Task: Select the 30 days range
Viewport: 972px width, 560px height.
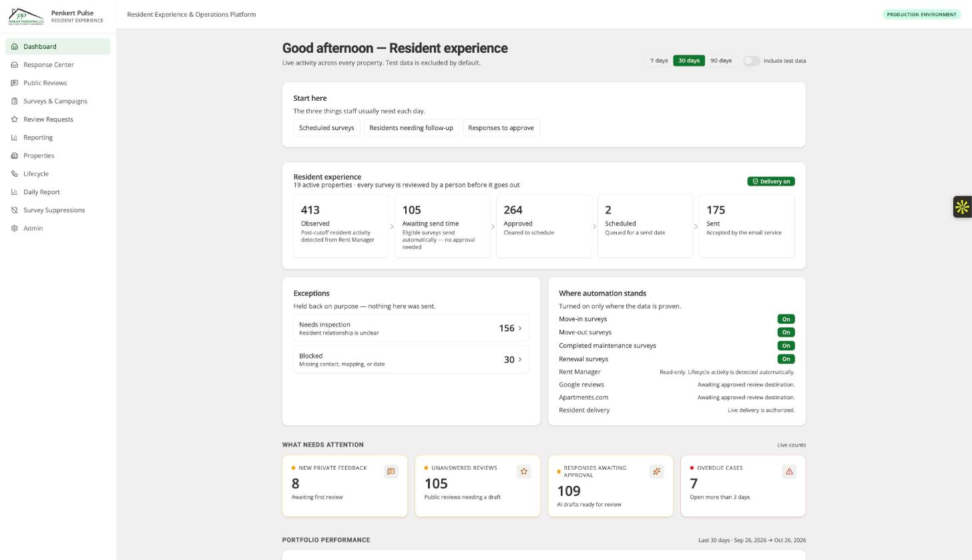Action: tap(689, 61)
